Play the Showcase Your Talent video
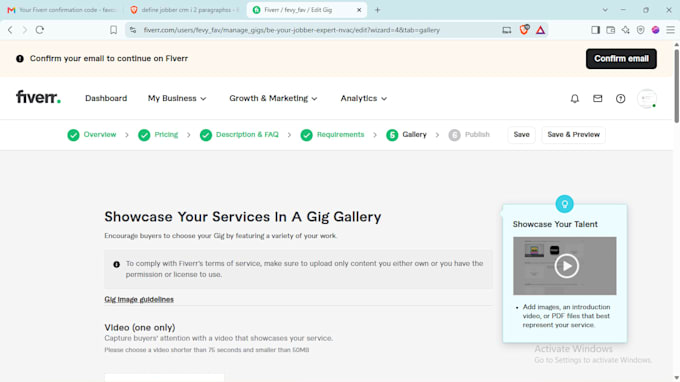680x382 pixels. [x=566, y=266]
